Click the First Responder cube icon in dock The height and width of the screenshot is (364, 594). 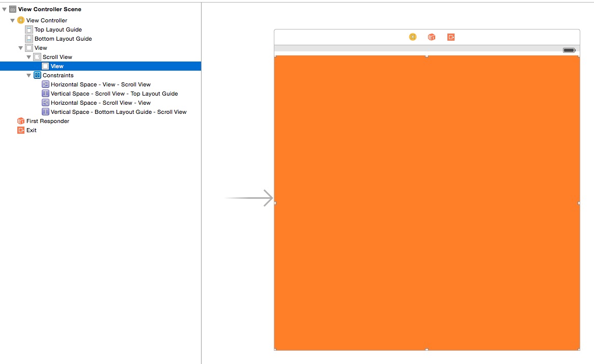point(432,37)
